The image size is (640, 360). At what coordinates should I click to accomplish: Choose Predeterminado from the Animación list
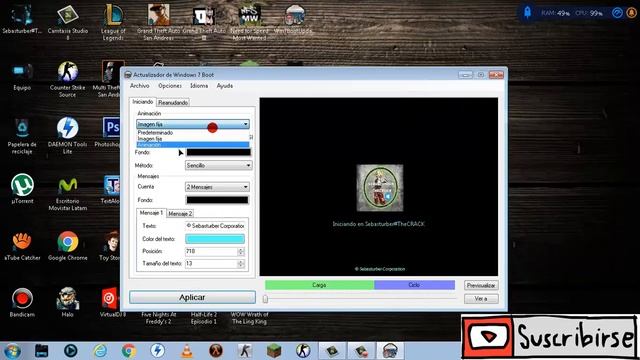193,133
